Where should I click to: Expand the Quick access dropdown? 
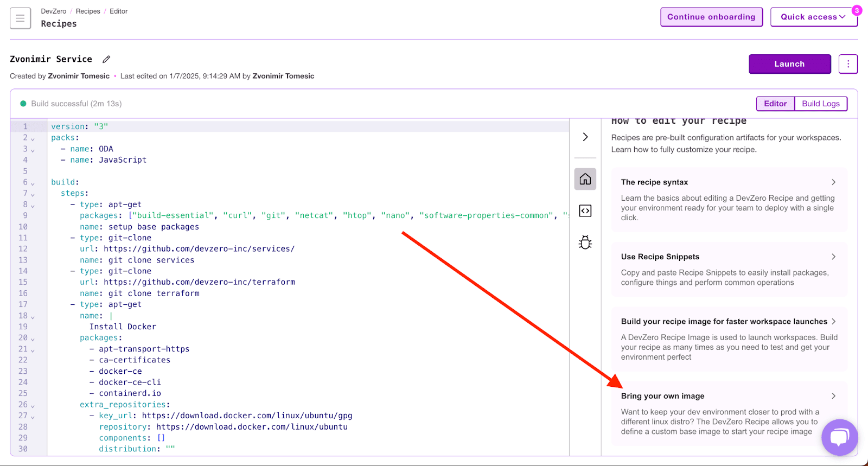(x=813, y=17)
